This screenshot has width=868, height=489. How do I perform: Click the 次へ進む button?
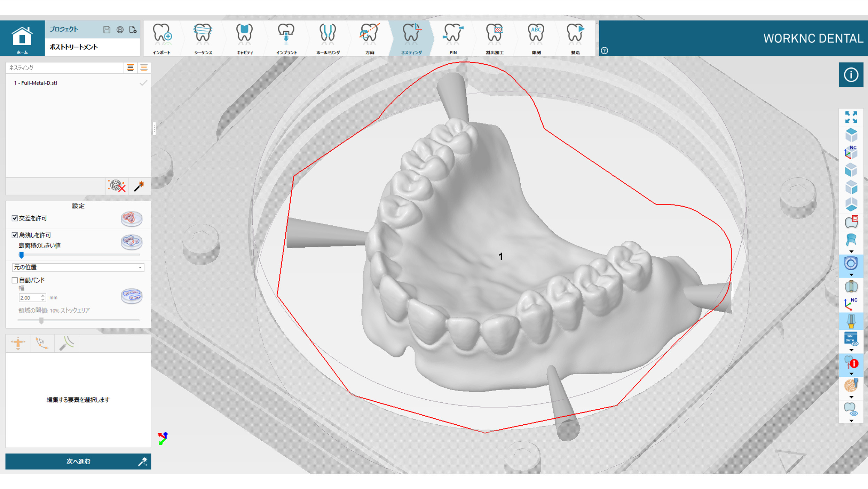78,462
